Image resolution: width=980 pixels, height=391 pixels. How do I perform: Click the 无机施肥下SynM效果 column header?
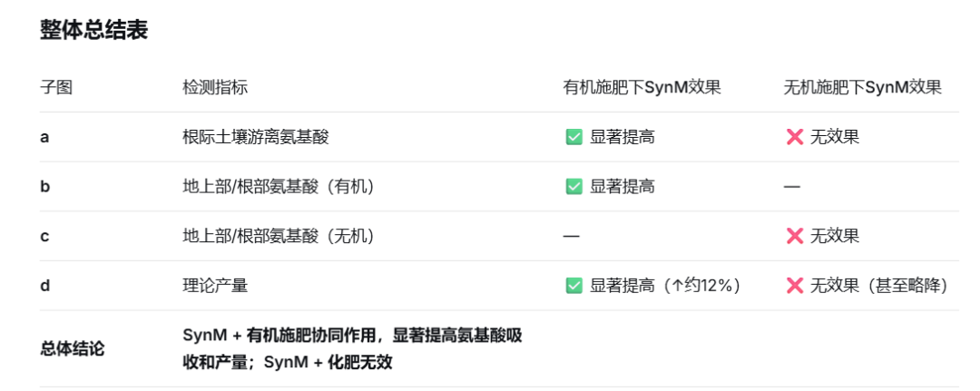coord(863,87)
